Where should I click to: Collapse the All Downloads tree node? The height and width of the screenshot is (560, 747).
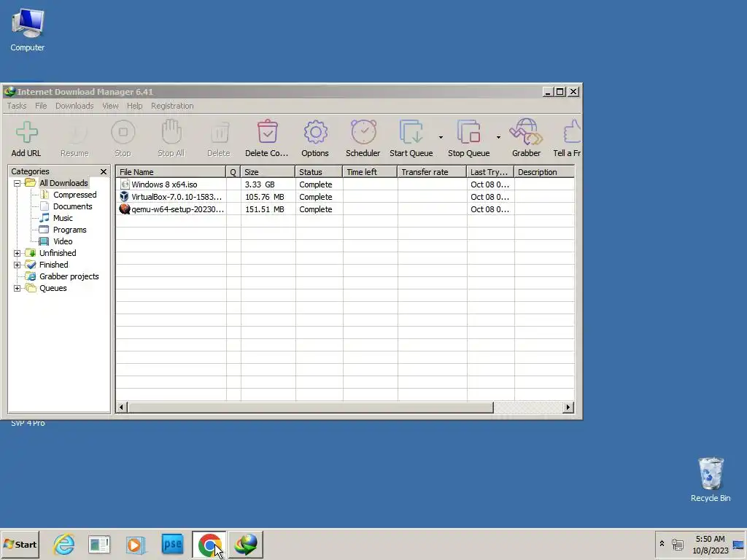click(x=18, y=183)
